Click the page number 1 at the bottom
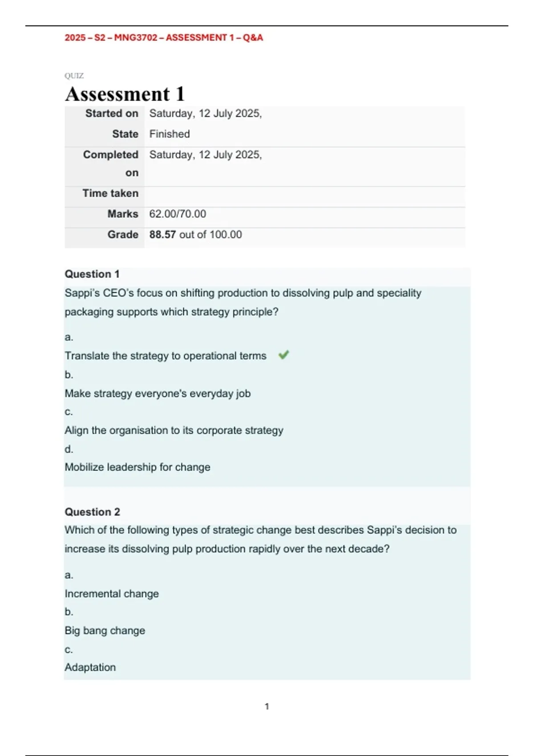Image resolution: width=534 pixels, height=756 pixels. (267, 706)
